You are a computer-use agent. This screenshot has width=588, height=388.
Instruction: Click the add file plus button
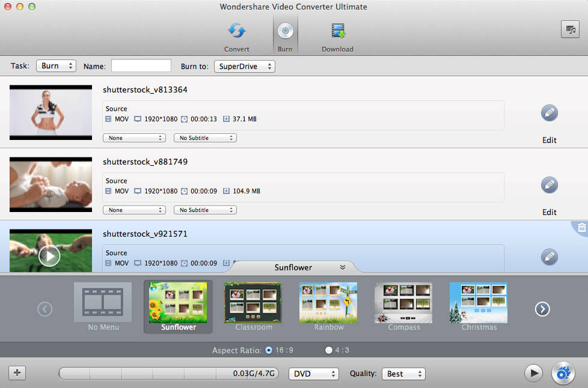[x=17, y=373]
